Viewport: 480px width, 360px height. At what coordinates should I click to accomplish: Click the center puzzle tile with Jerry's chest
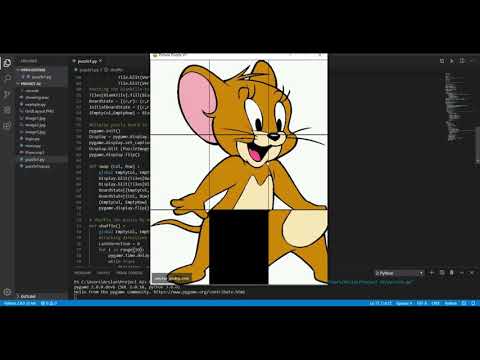[239, 172]
